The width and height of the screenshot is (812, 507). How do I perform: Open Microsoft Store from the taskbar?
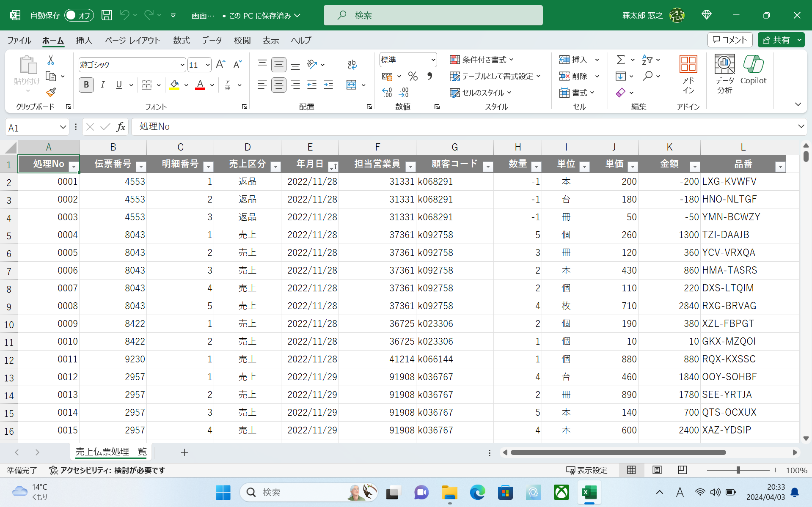coord(505,492)
